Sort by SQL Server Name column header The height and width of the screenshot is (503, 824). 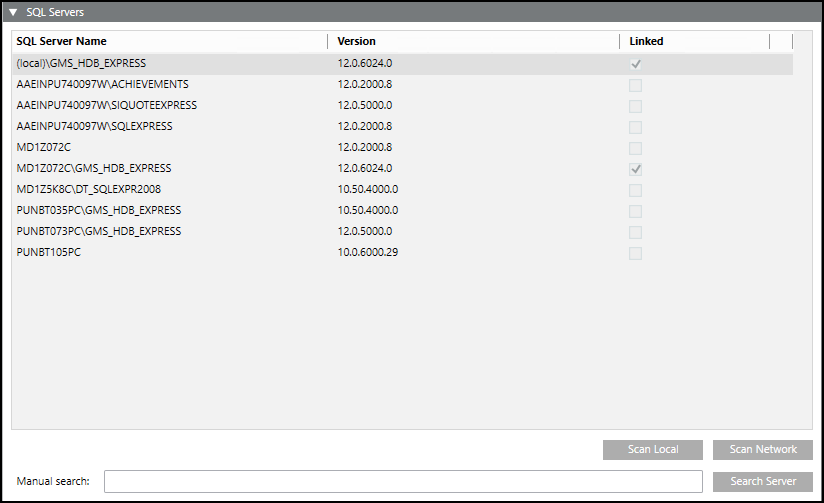(x=62, y=41)
